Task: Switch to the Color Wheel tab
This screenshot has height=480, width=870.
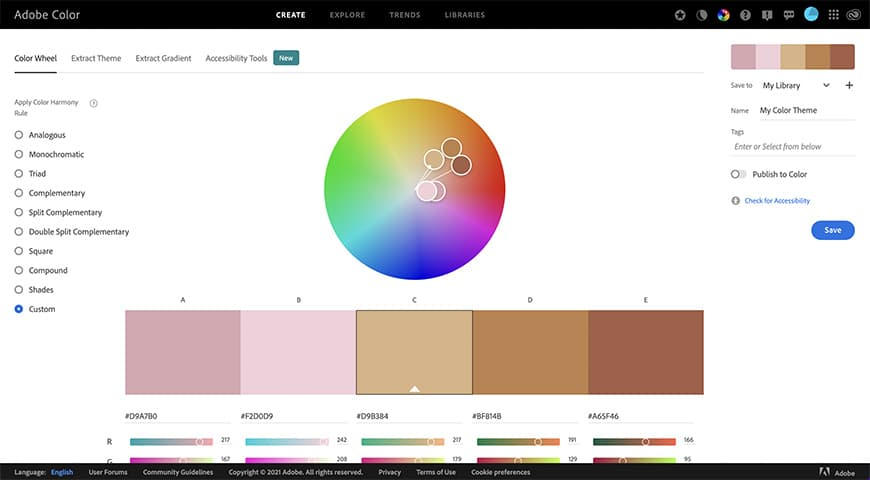Action: [36, 58]
